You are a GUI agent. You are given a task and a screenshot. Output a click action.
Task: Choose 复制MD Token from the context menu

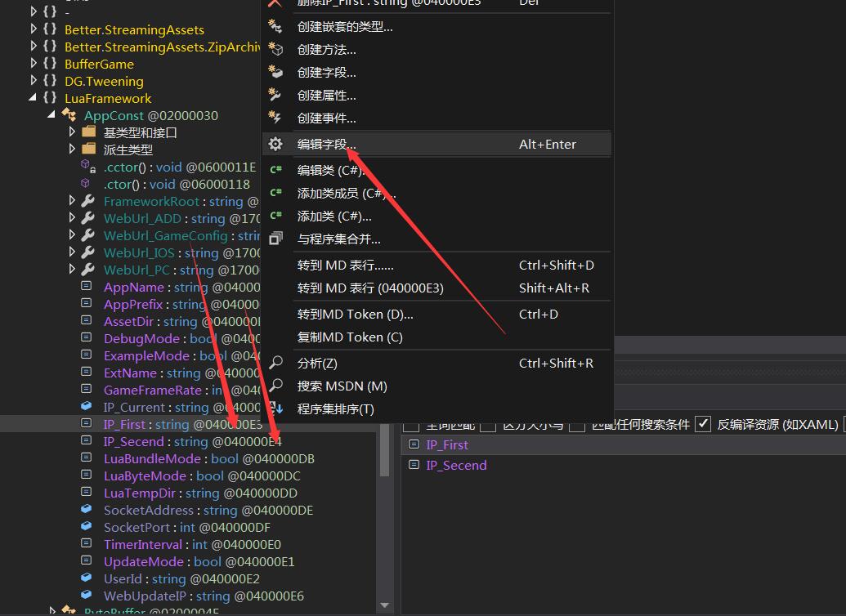coord(350,337)
